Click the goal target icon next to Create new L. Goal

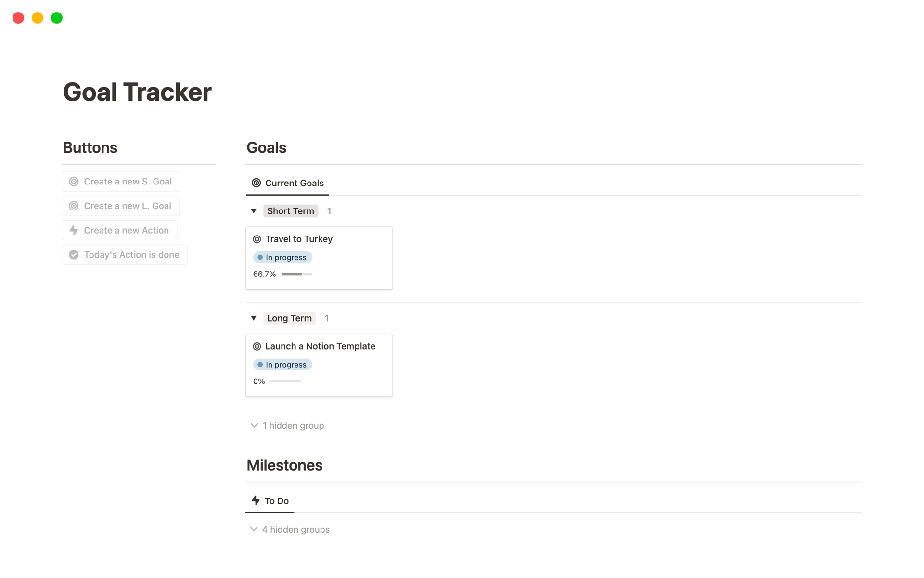(74, 206)
